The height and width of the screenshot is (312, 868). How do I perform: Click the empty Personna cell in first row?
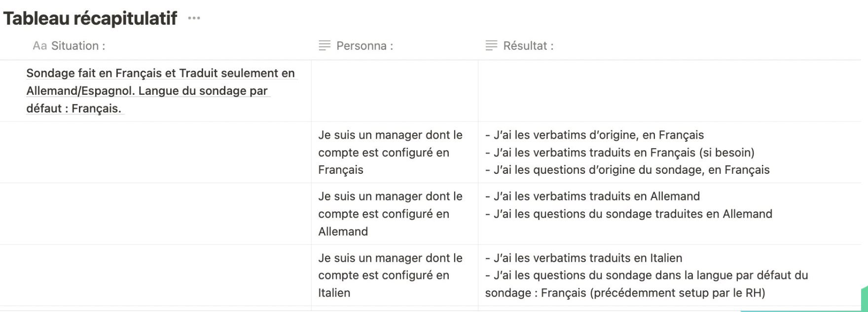point(395,91)
